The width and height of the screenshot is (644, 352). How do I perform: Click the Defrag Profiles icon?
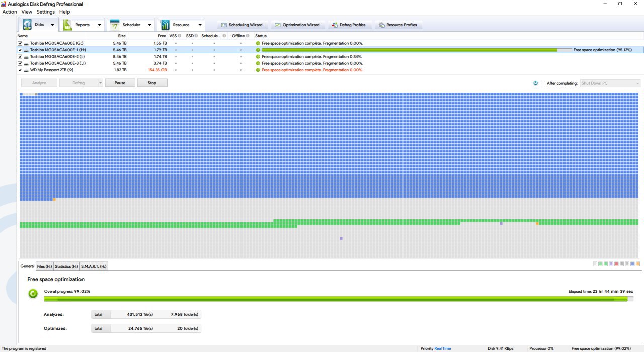tap(335, 25)
